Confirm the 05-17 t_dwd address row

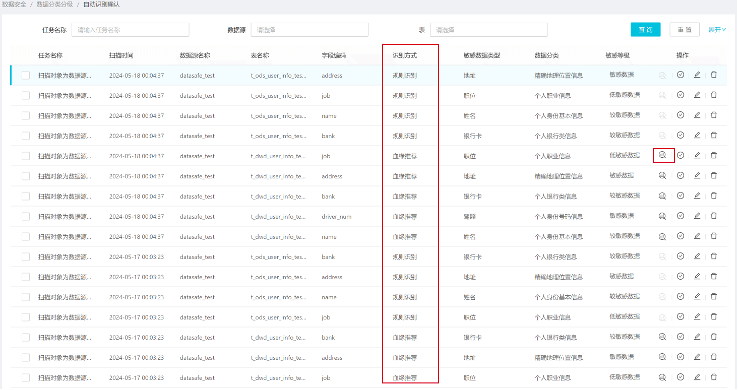coord(681,357)
